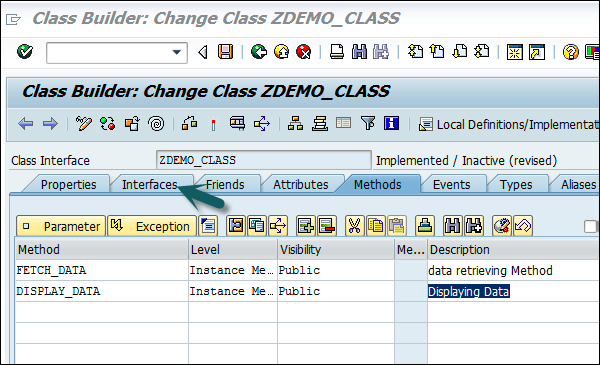Screen dimensions: 600x365
Task: Click the Previous Page icon
Action: (437, 52)
